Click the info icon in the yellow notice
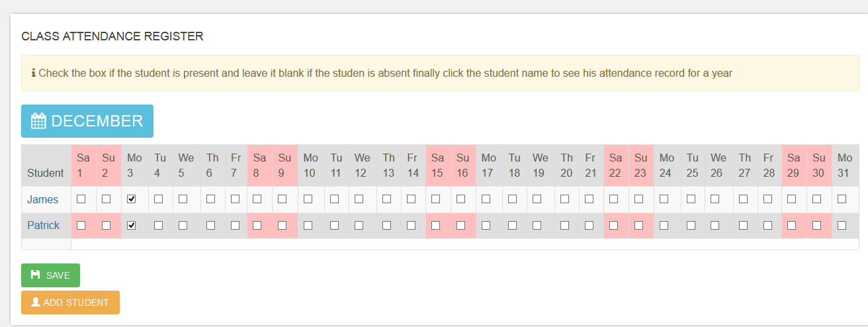 [x=34, y=73]
